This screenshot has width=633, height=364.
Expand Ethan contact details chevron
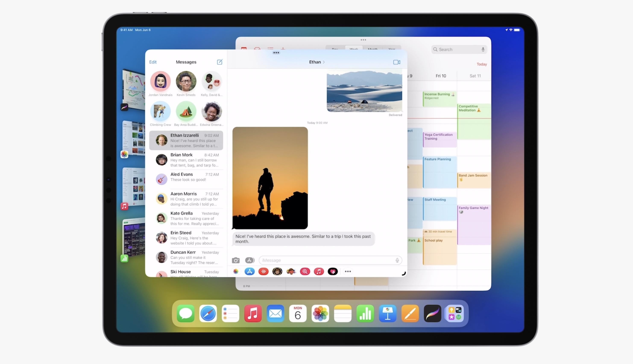pos(324,62)
